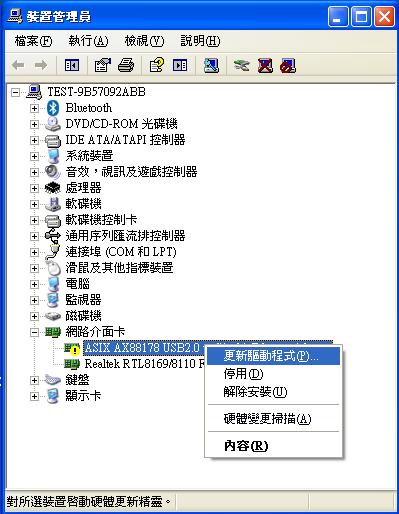Click the COM and LPT ports icon
Screen dimensions: 399x514
point(53,252)
